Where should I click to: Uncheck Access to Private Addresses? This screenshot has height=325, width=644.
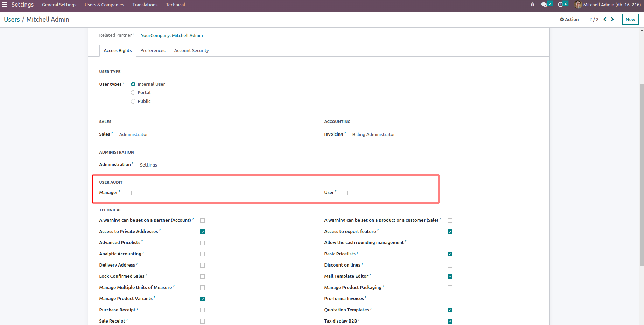pyautogui.click(x=202, y=232)
